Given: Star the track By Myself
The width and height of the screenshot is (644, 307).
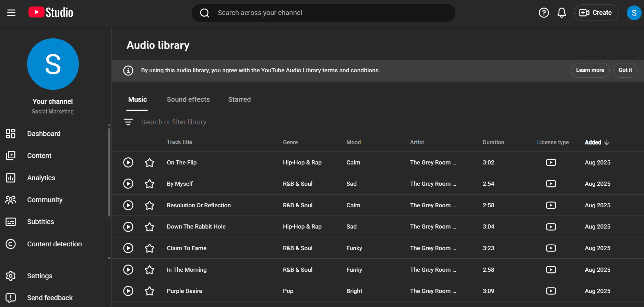Looking at the screenshot, I should [150, 184].
